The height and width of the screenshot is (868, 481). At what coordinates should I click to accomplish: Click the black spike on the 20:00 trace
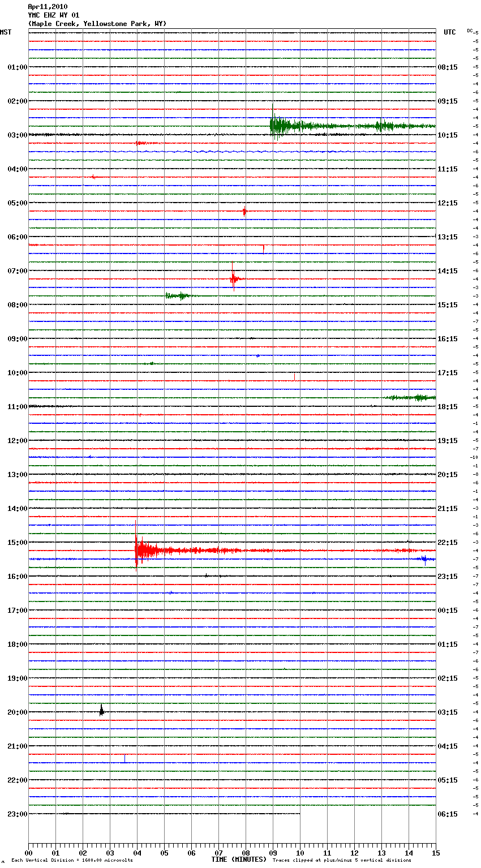[x=101, y=711]
